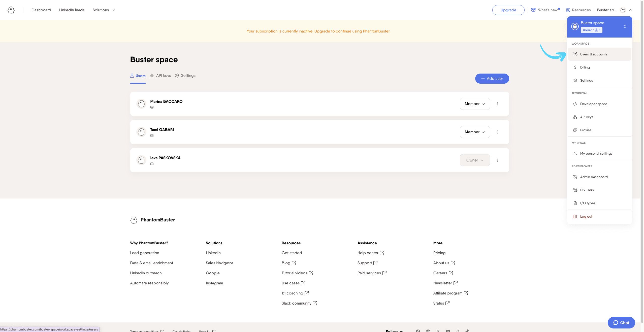Image resolution: width=644 pixels, height=332 pixels.
Task: Open the Chat support widget
Action: tap(621, 323)
